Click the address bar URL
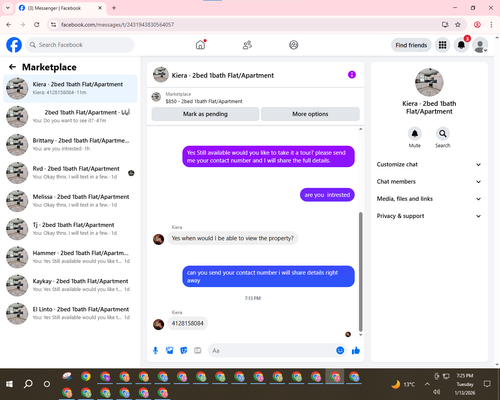The image size is (500, 400). pyautogui.click(x=118, y=25)
